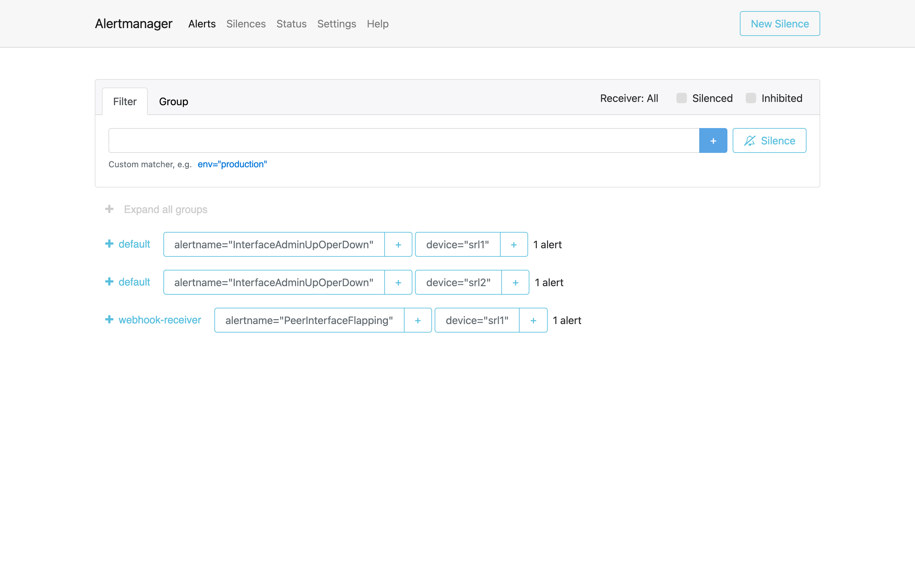The height and width of the screenshot is (588, 915).
Task: Click plus beside device="srl1" in first default group
Action: tap(514, 244)
